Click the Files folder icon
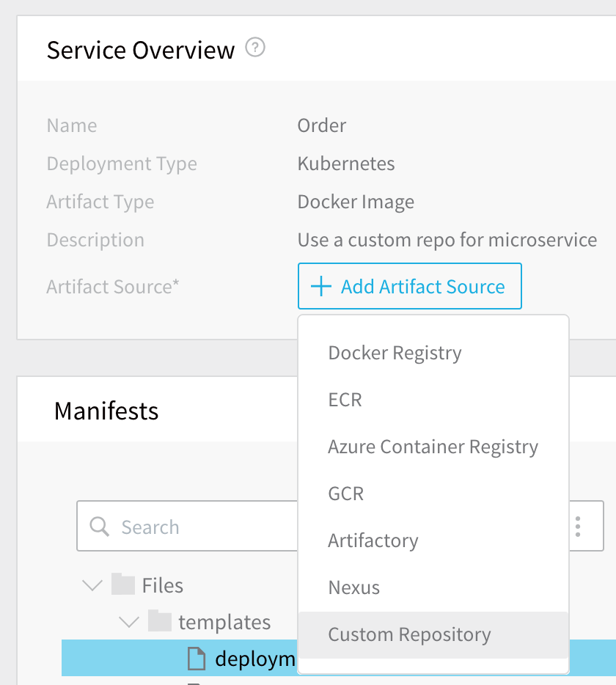Image resolution: width=616 pixels, height=685 pixels. 122,585
